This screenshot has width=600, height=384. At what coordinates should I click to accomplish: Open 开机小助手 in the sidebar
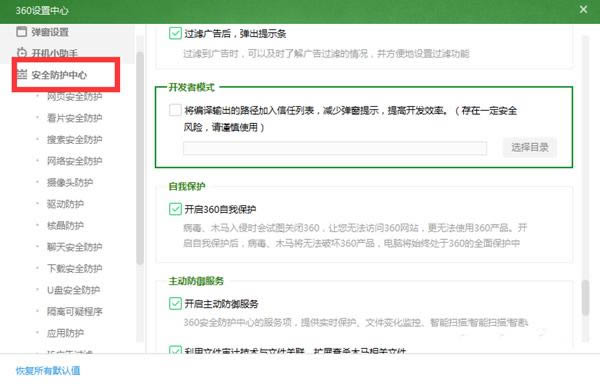tap(54, 53)
